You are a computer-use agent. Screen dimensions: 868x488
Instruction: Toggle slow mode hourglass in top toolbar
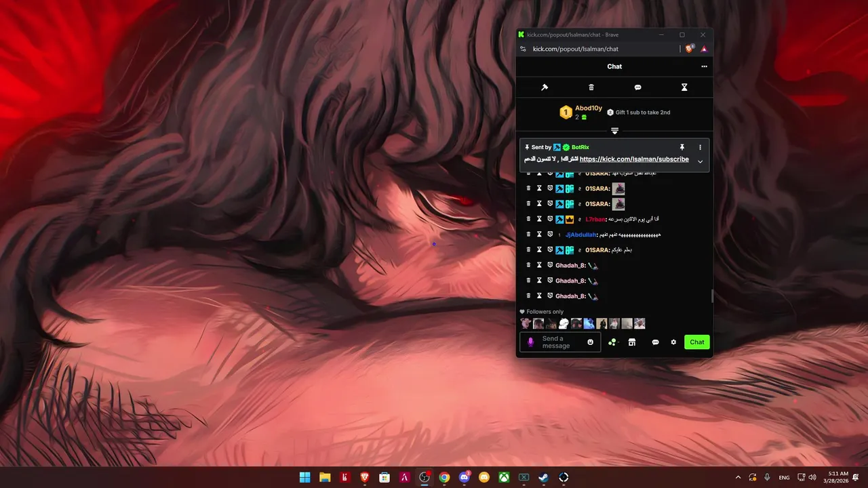[684, 87]
